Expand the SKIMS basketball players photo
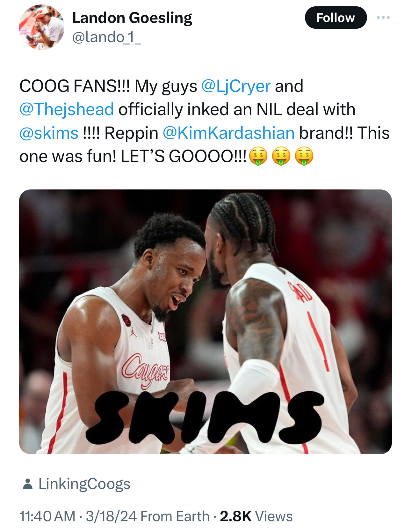411x532 pixels. (x=205, y=322)
